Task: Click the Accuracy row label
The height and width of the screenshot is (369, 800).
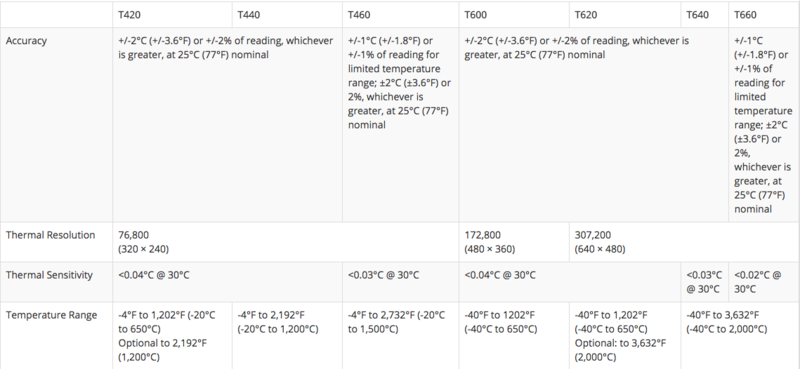Action: (x=26, y=41)
